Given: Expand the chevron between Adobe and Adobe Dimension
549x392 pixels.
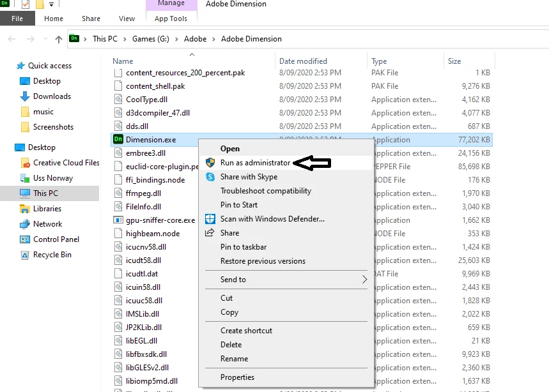Looking at the screenshot, I should (213, 39).
